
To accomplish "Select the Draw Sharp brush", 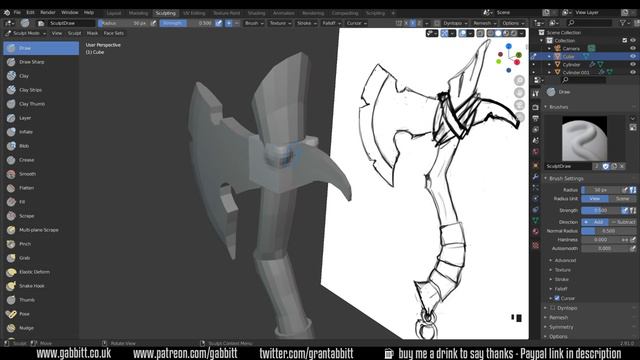I will [x=41, y=62].
